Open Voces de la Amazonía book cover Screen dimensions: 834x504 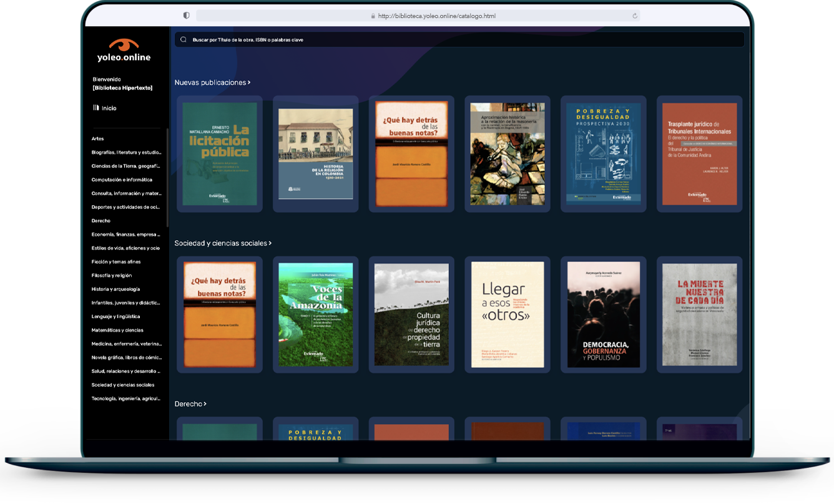click(315, 314)
